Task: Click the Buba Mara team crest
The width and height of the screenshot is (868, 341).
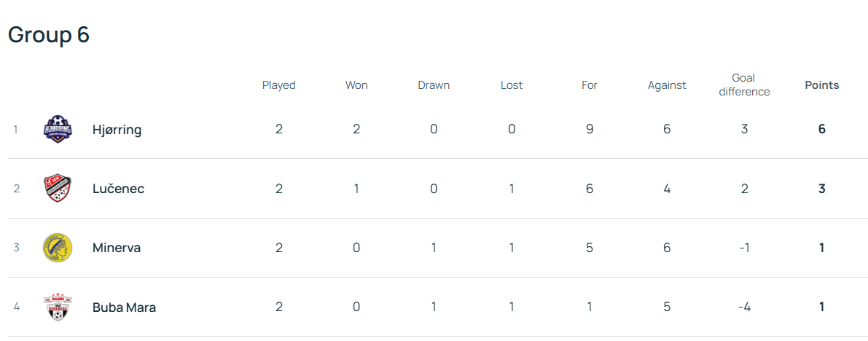Action: coord(58,307)
